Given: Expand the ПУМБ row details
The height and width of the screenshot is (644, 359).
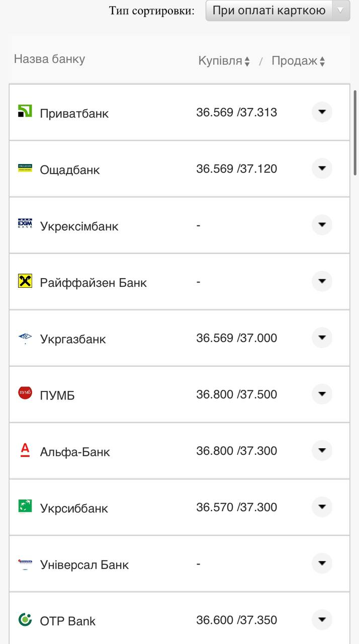Looking at the screenshot, I should pyautogui.click(x=322, y=393).
